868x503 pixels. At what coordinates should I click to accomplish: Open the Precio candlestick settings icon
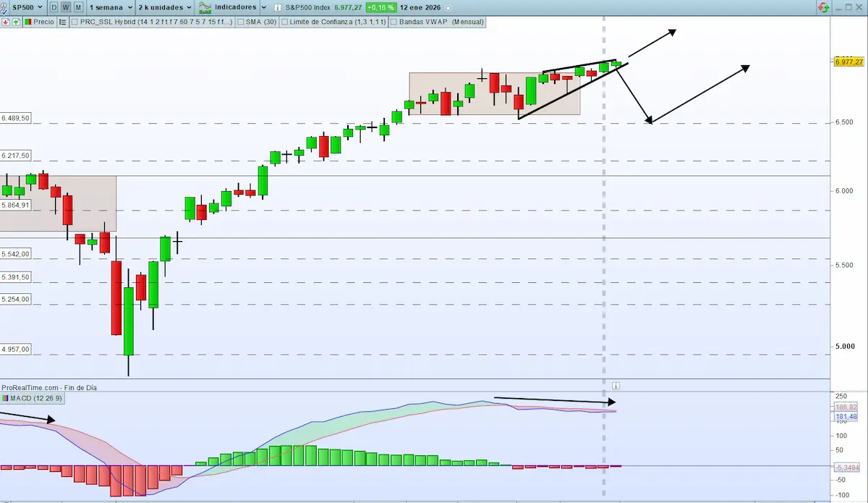pyautogui.click(x=28, y=22)
